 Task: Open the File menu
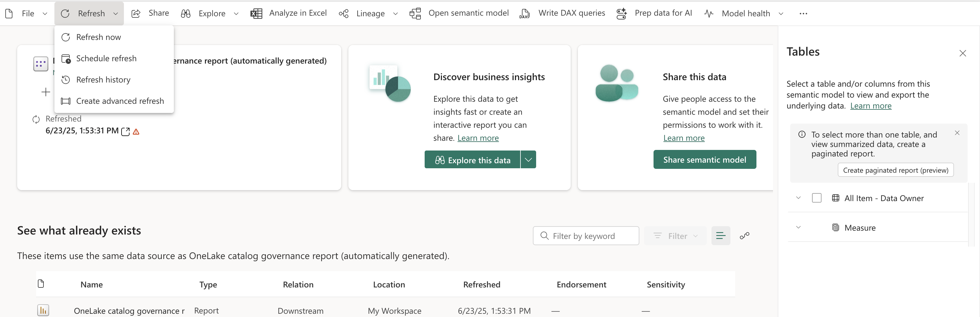click(x=28, y=13)
